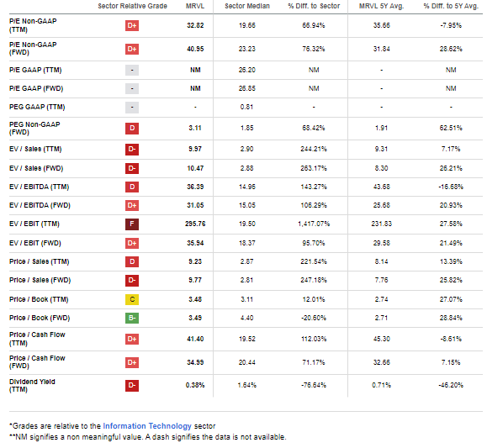The width and height of the screenshot is (487, 448).
Task: Select the Price / Book (FWD) row label
Action: point(40,318)
